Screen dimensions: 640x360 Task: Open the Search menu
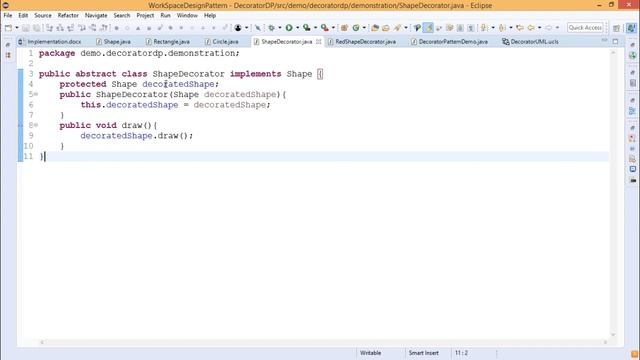point(122,15)
